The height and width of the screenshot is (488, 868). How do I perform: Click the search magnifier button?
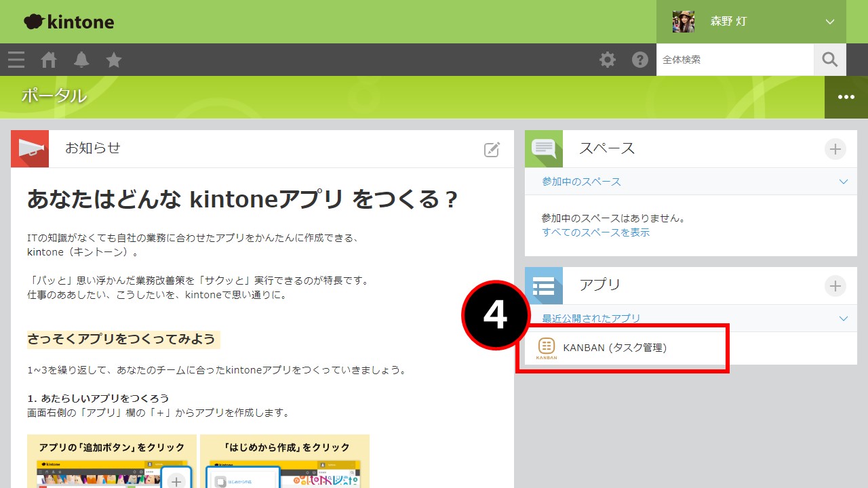click(x=830, y=60)
